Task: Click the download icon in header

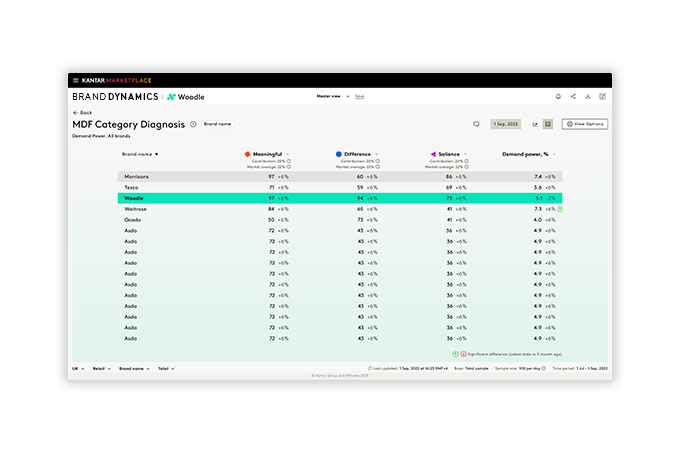Action: coord(588,97)
